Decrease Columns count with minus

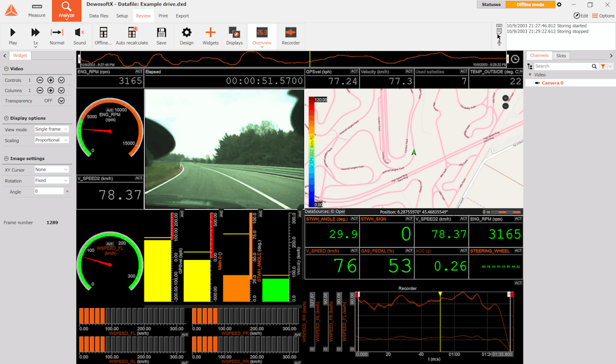coord(40,90)
